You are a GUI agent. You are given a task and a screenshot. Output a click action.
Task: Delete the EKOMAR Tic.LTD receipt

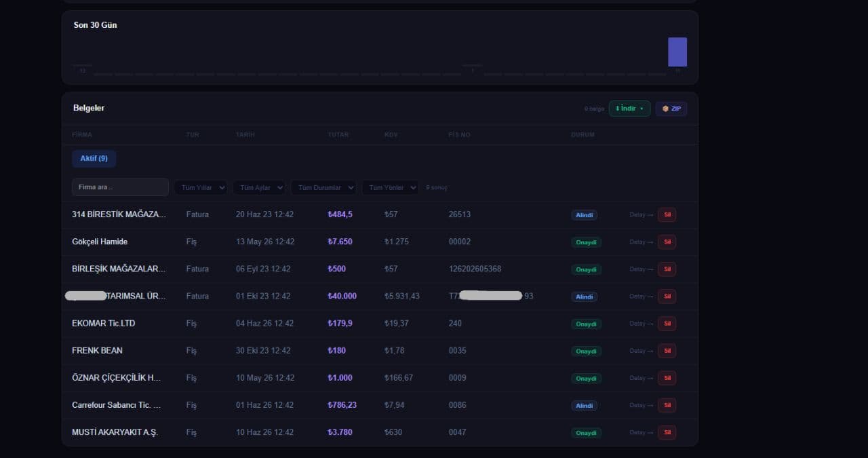pos(667,324)
